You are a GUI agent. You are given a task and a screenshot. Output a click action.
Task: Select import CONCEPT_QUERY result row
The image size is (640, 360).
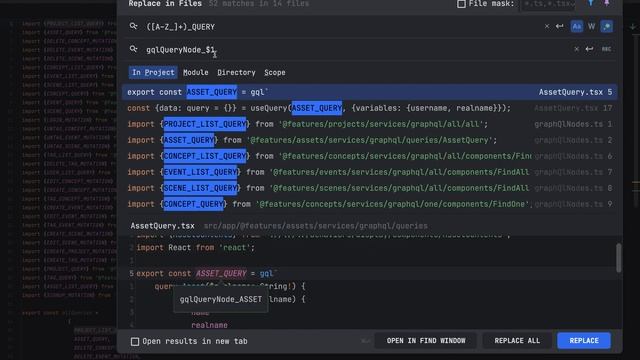point(369,204)
